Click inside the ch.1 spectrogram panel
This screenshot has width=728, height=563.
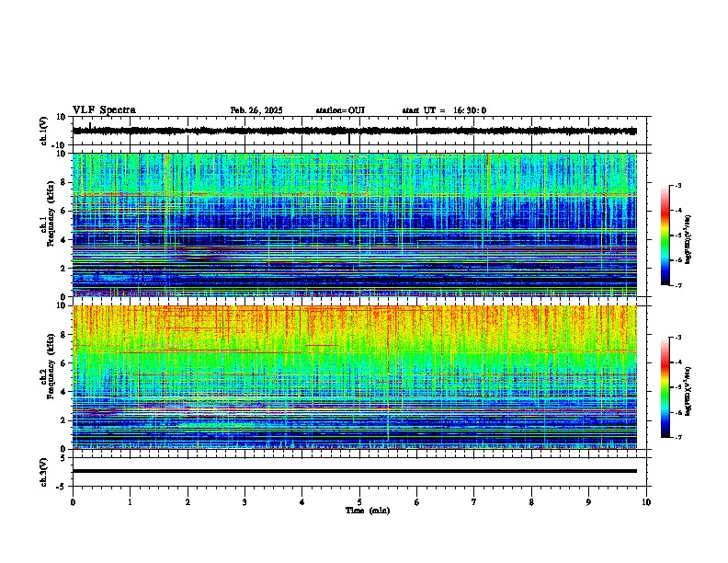point(355,224)
